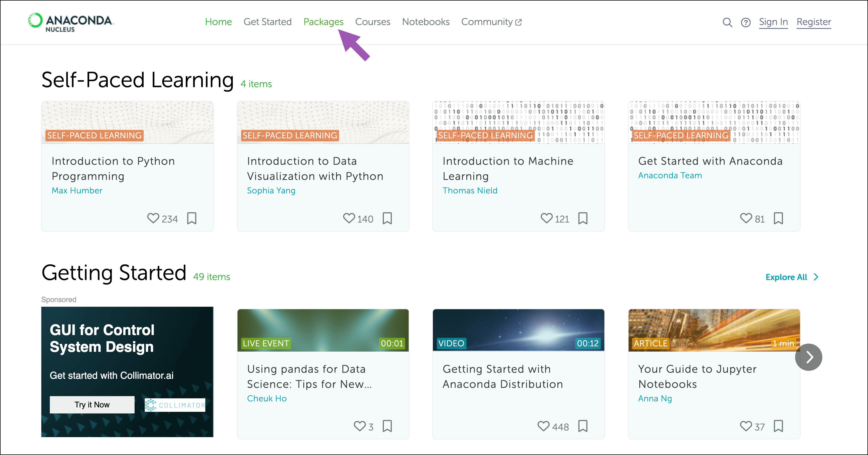Open the help question mark icon
Viewport: 868px width, 455px height.
pyautogui.click(x=745, y=22)
